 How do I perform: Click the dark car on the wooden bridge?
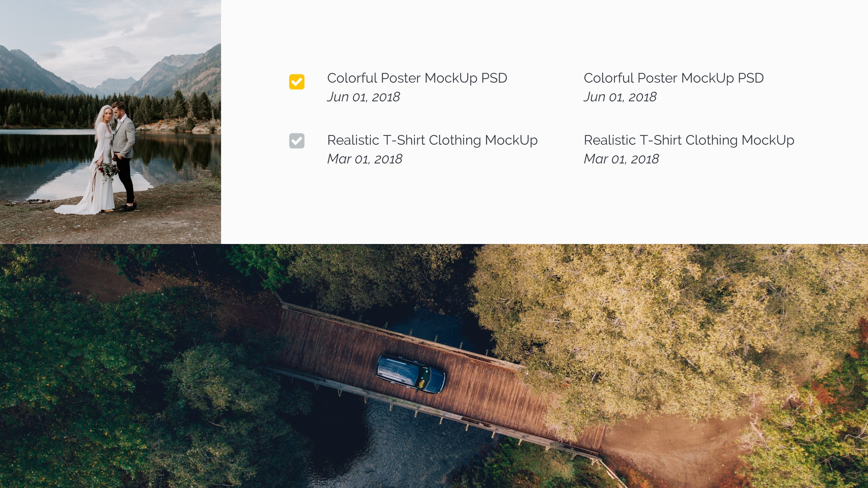(x=411, y=374)
